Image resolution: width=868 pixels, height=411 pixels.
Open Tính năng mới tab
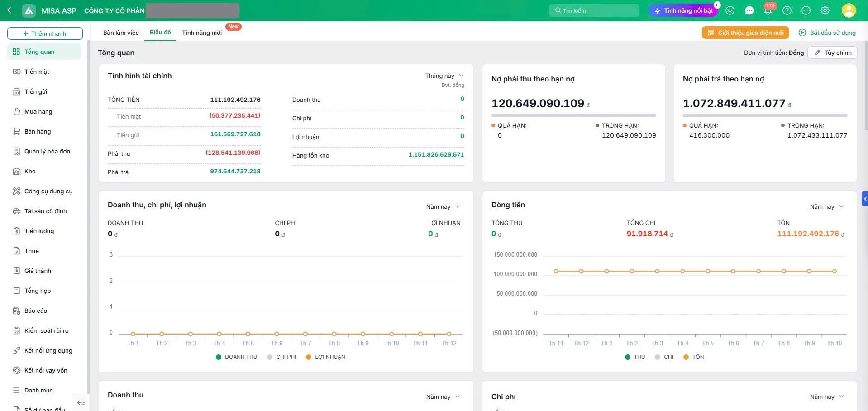(202, 33)
